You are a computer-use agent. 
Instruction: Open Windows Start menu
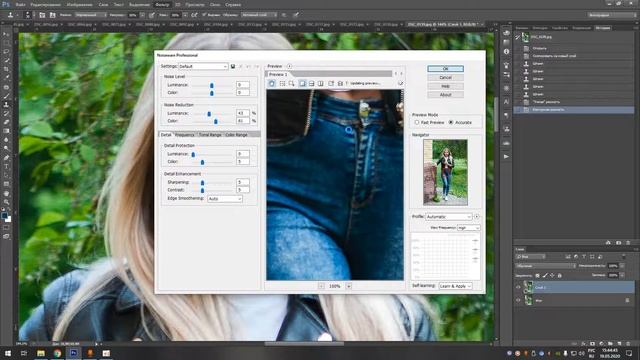pos(8,353)
